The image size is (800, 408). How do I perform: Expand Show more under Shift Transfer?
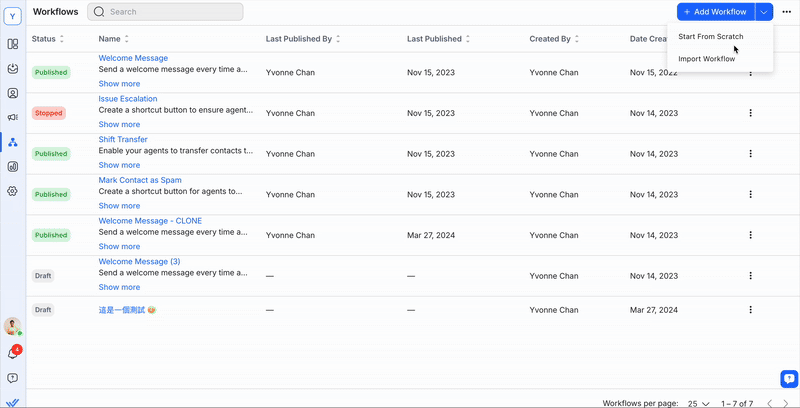coord(119,165)
